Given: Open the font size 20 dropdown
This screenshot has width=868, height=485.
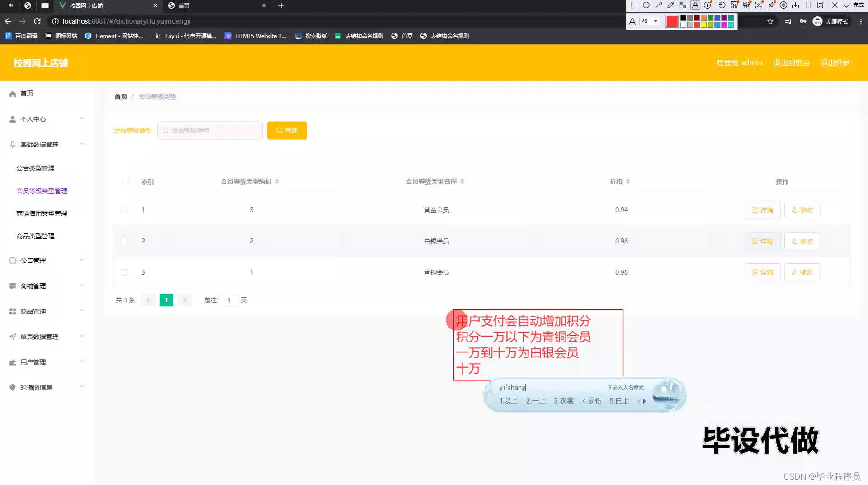Looking at the screenshot, I should 650,21.
